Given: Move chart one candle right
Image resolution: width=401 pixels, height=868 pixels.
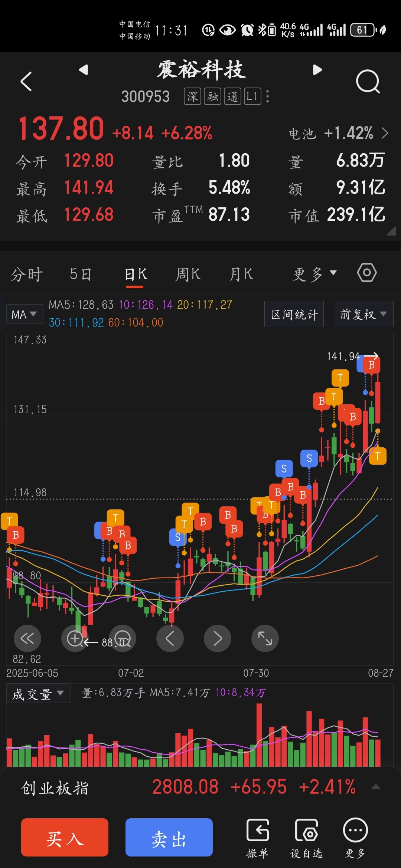Looking at the screenshot, I should click(x=217, y=638).
